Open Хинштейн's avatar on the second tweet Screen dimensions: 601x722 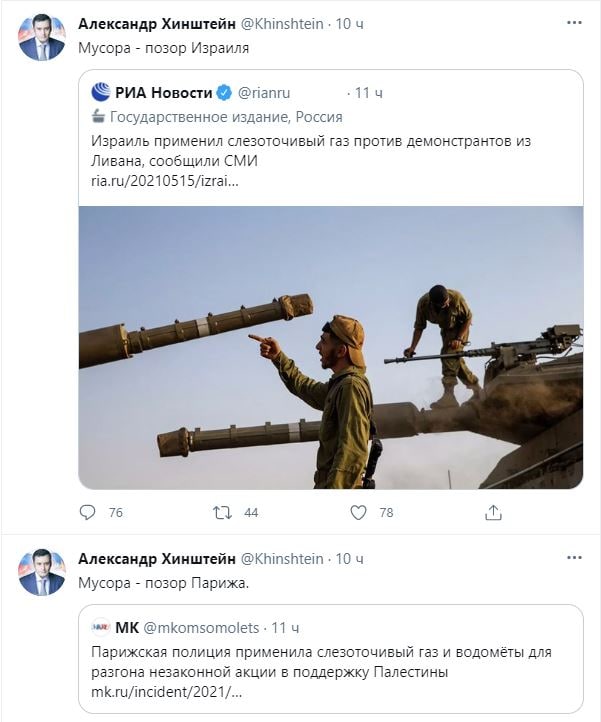pos(42,573)
